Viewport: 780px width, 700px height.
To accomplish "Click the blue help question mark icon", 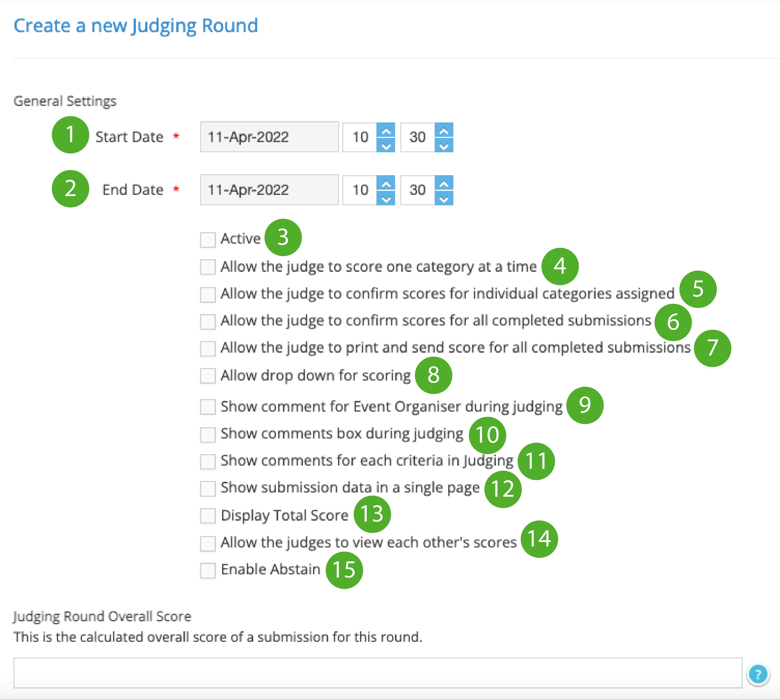I will point(758,674).
